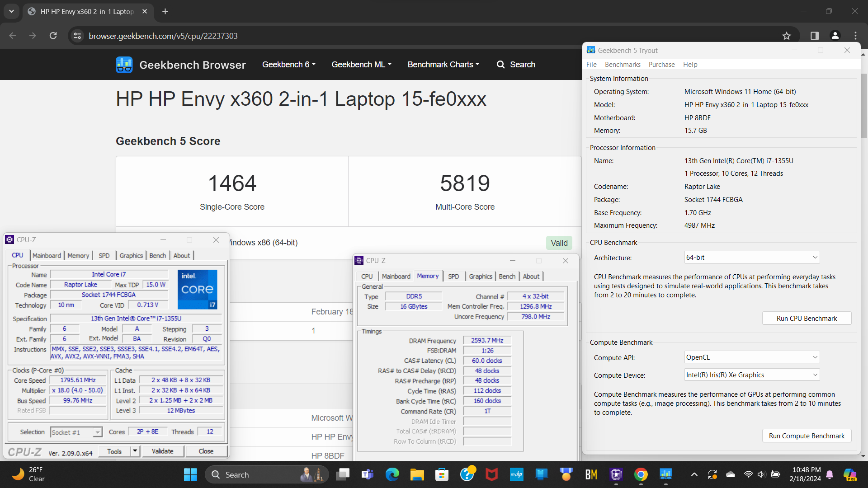This screenshot has height=488, width=868.
Task: Open the clock showing 10:48 PM
Action: point(806,474)
